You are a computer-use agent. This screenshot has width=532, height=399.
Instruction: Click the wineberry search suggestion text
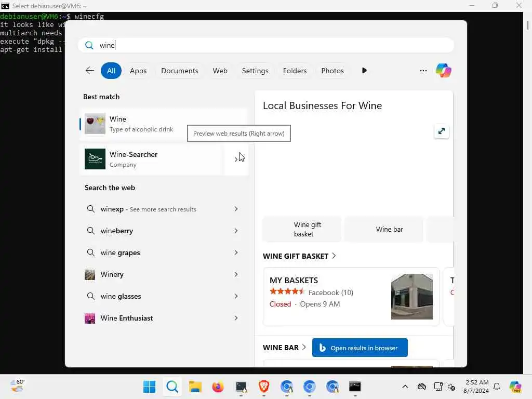point(117,231)
